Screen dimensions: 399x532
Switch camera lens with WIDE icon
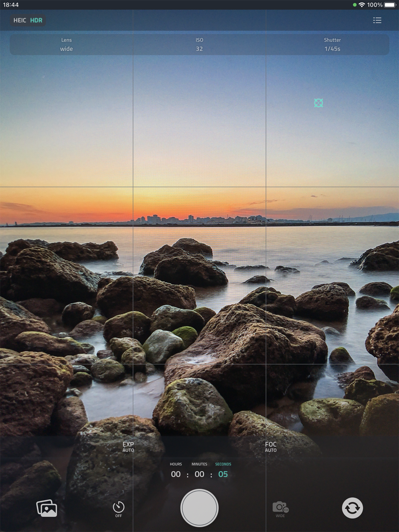[280, 509]
